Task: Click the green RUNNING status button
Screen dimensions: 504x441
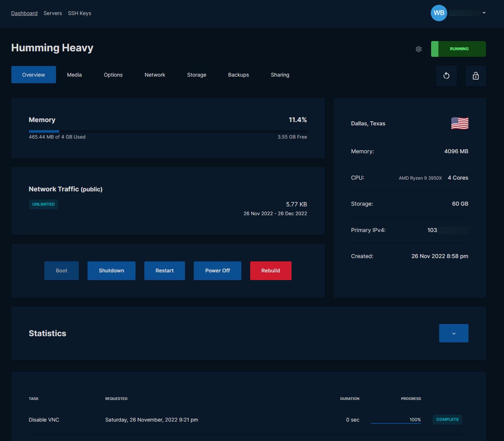Action: pyautogui.click(x=459, y=49)
